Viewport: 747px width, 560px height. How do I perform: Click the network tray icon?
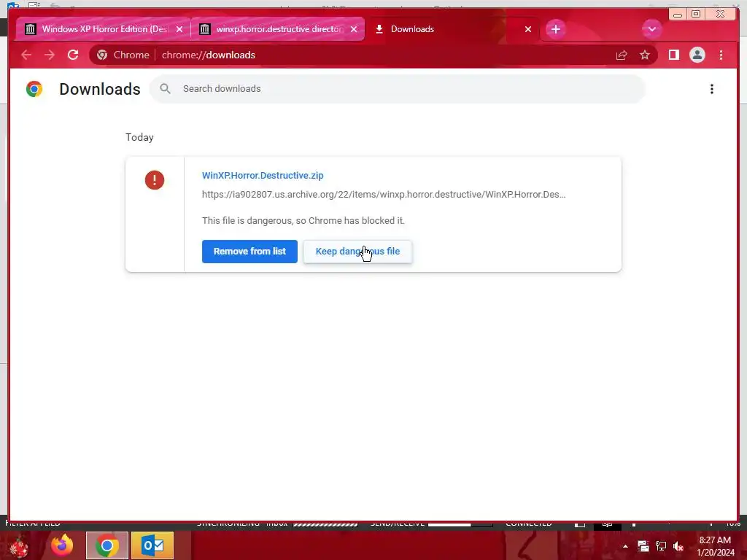pyautogui.click(x=661, y=546)
